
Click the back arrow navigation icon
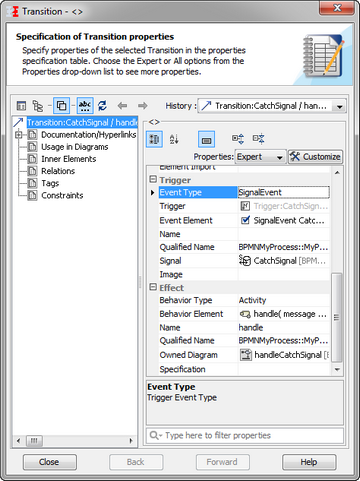click(x=122, y=106)
